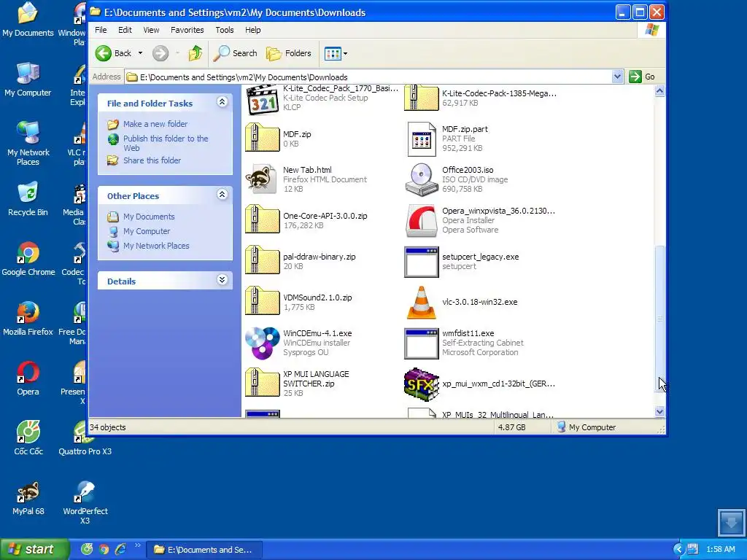Click the system tray clock
Screen dimensions: 747x560
point(720,549)
